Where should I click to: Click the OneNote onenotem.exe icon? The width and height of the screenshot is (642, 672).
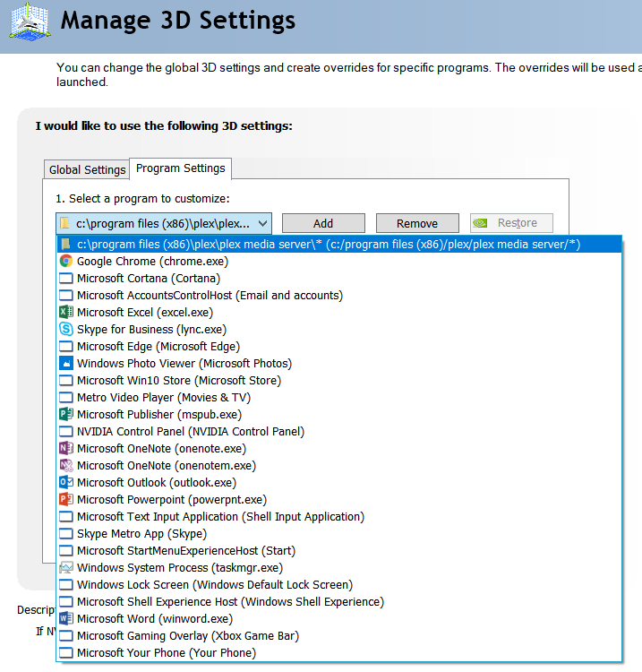66,465
